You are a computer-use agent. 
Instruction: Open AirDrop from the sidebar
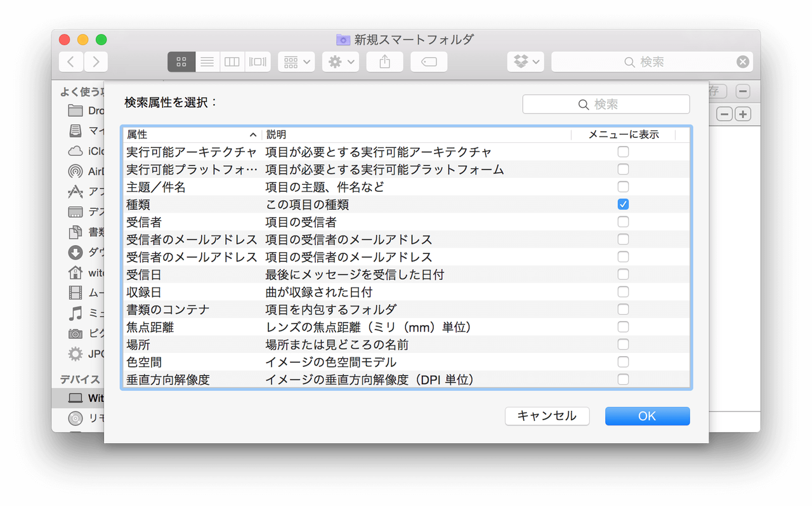(x=75, y=171)
